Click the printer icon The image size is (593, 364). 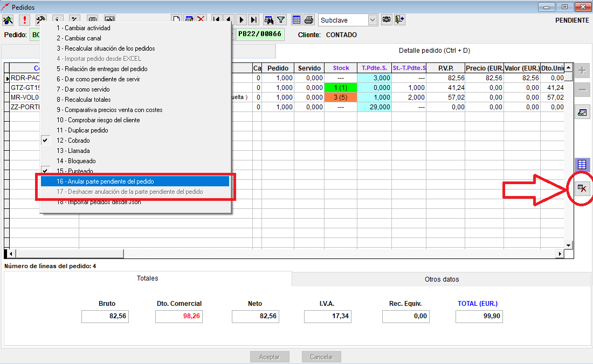(x=309, y=19)
